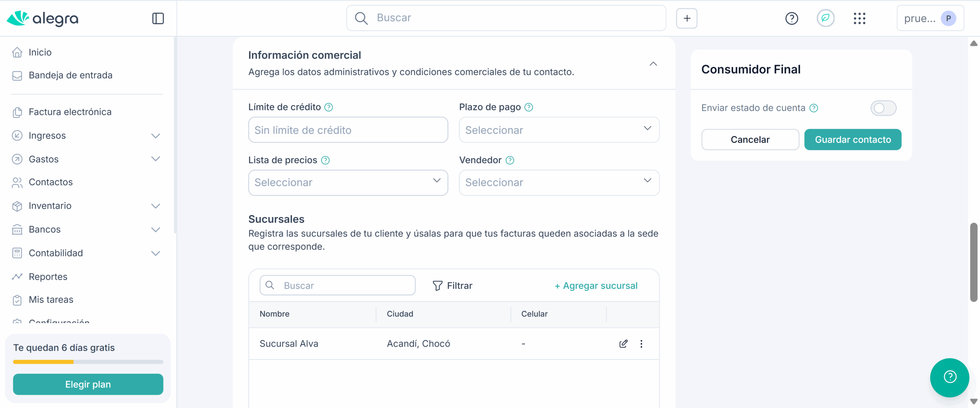
Task: Open the floating help chat button
Action: coord(949,377)
